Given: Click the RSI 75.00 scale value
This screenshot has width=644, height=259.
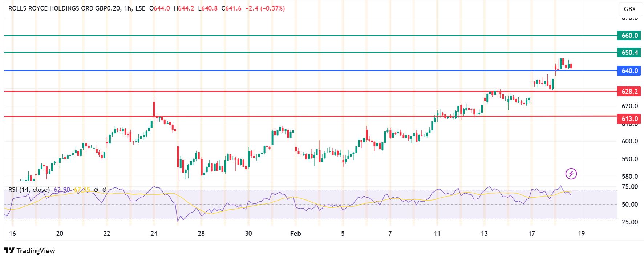Looking at the screenshot, I should pos(630,187).
